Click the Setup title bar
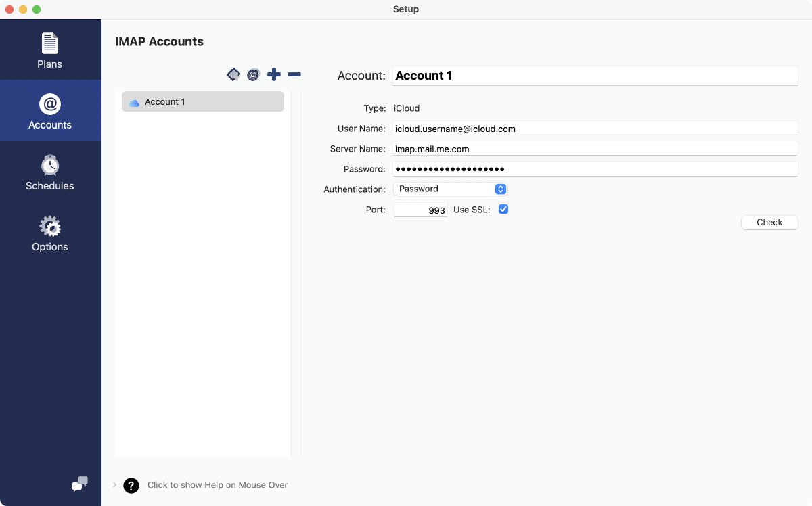Screen dimensions: 812x506 click(406, 9)
